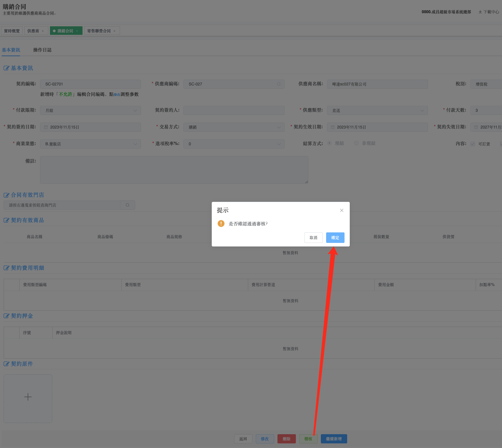Click the 商品條碼 column header

tap(105, 237)
